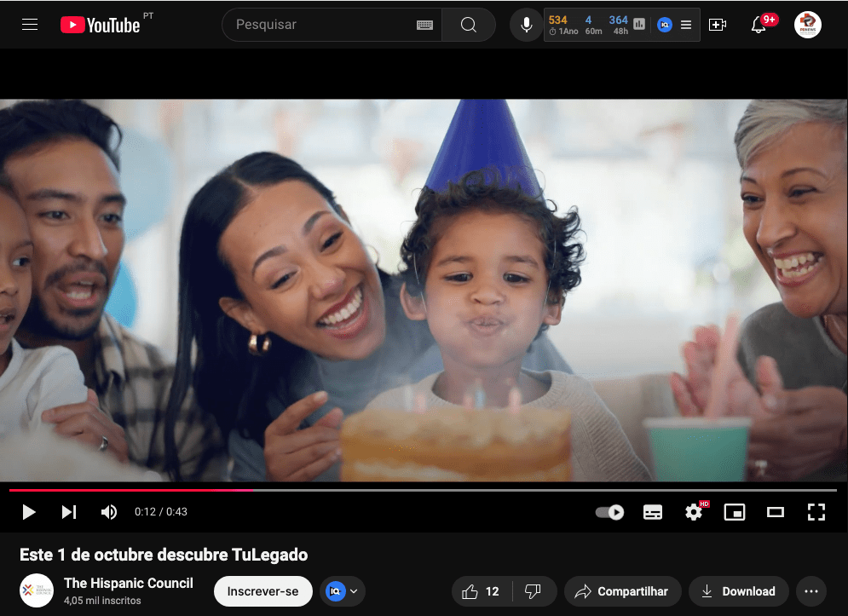848x616 pixels.
Task: Play the video
Action: (29, 512)
